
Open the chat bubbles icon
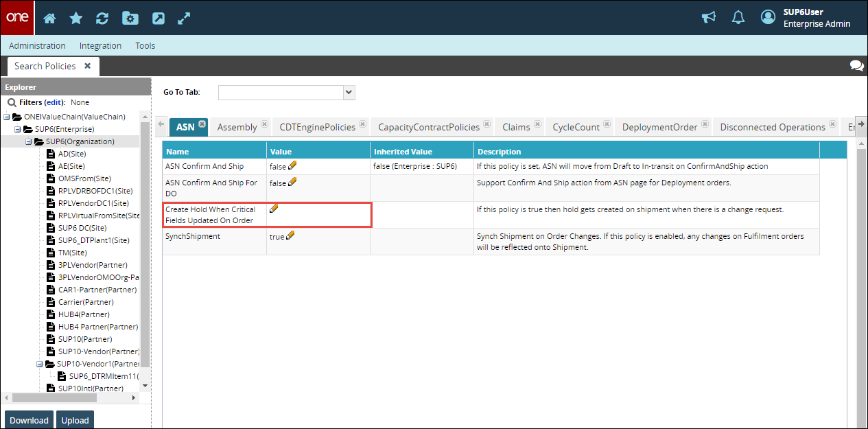(856, 66)
